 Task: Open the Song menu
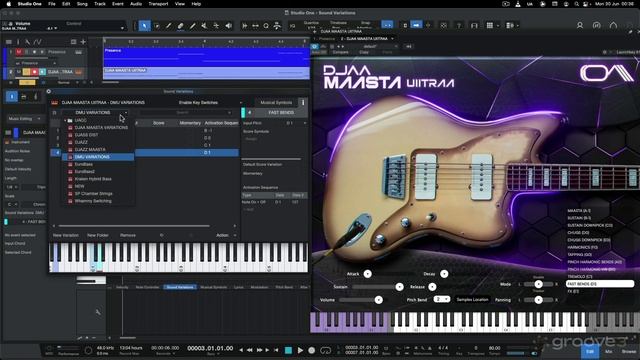click(82, 4)
